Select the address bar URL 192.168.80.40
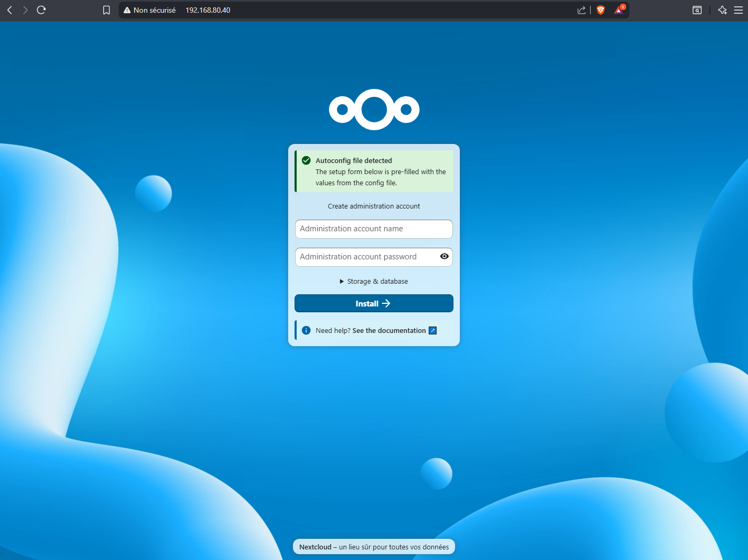 click(208, 10)
